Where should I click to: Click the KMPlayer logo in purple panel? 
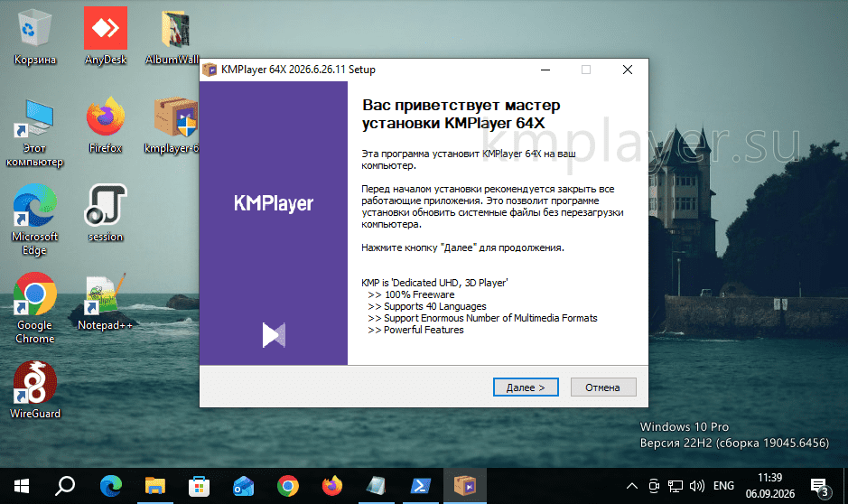(274, 203)
